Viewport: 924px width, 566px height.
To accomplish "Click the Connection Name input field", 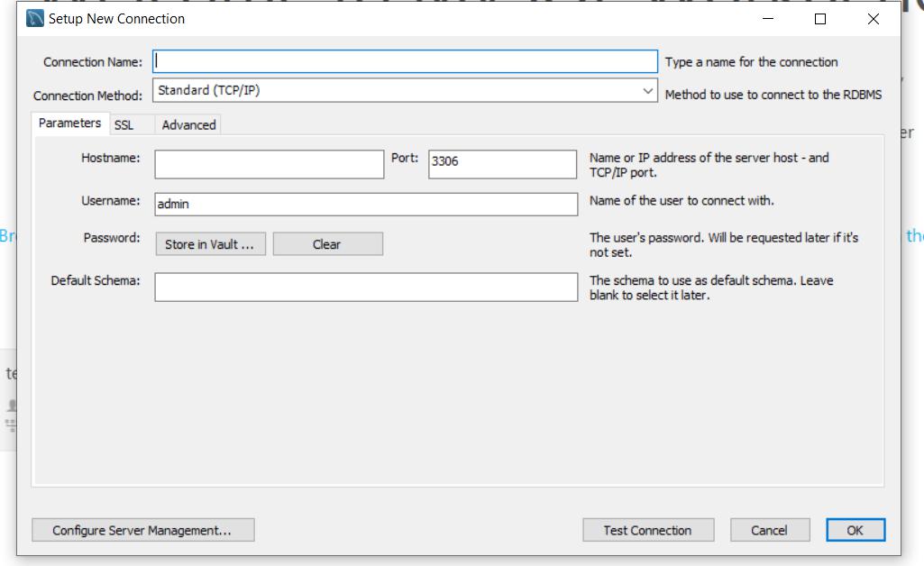I will [x=406, y=61].
